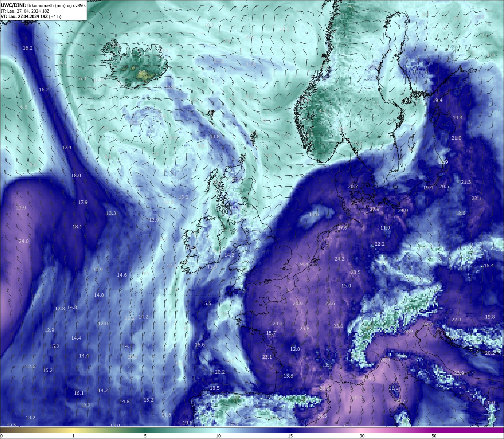Select the 15 label on the color scale
This screenshot has width=504, height=439.
[x=290, y=436]
